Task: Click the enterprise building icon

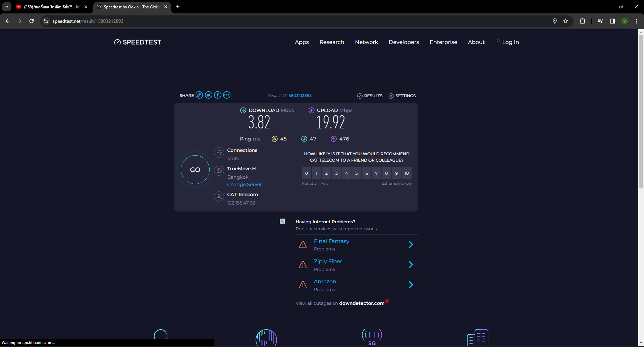Action: (x=478, y=338)
